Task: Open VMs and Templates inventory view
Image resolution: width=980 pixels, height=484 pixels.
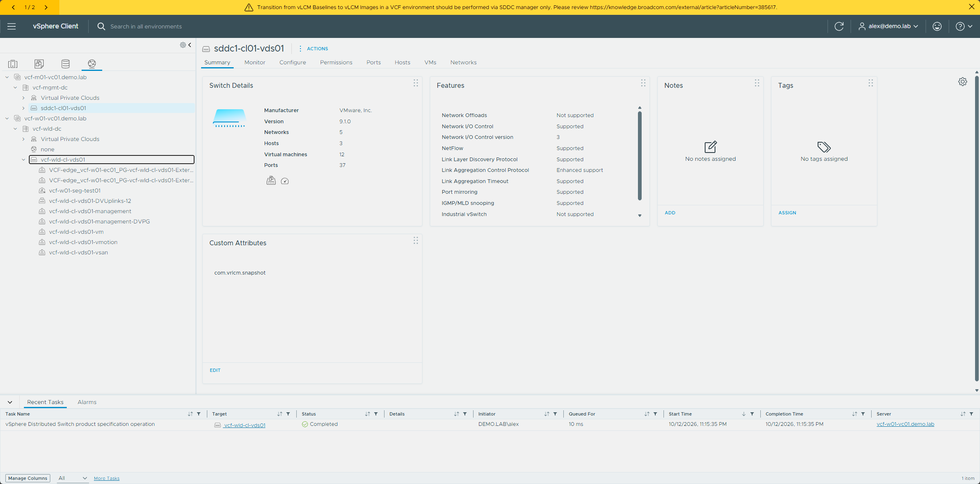Action: point(39,64)
